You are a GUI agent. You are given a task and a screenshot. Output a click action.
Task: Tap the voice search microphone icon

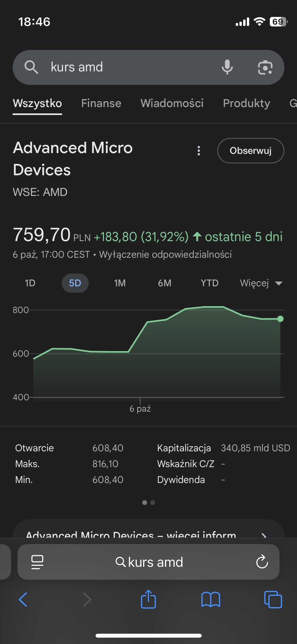pyautogui.click(x=227, y=67)
